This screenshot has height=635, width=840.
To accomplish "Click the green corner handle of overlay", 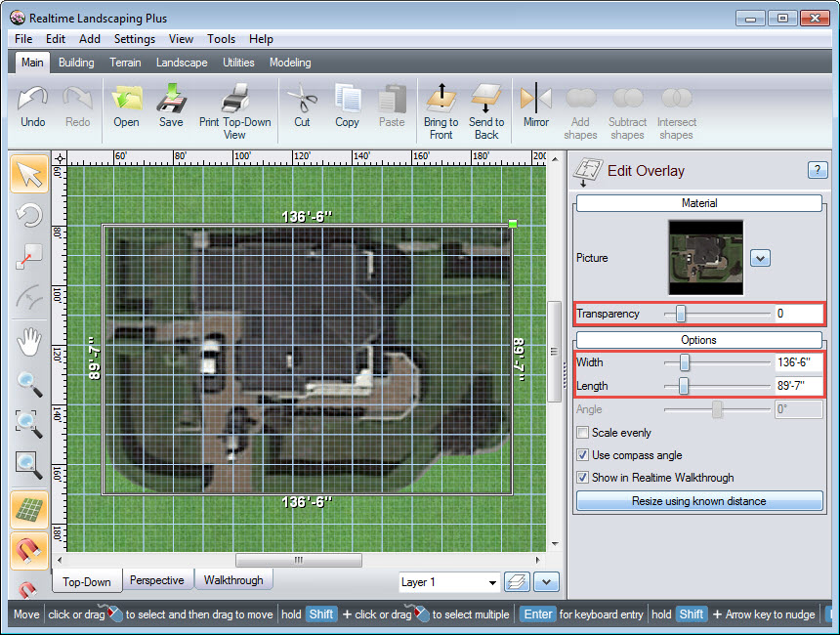I will click(513, 224).
